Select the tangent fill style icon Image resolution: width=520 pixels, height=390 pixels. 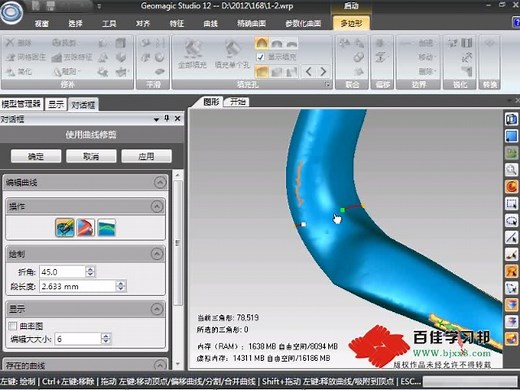point(277,43)
